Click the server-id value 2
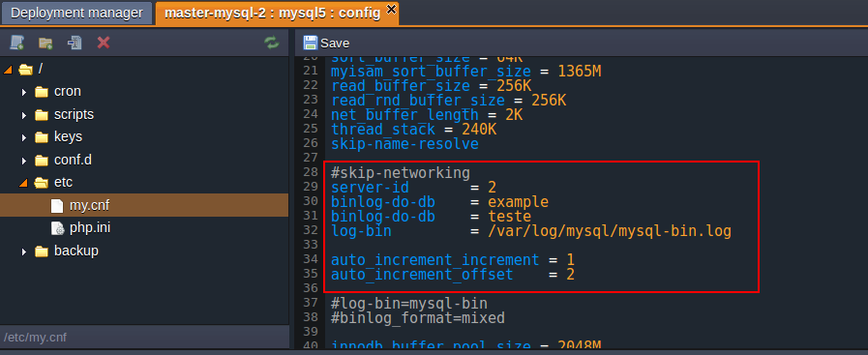The image size is (868, 355). (493, 188)
